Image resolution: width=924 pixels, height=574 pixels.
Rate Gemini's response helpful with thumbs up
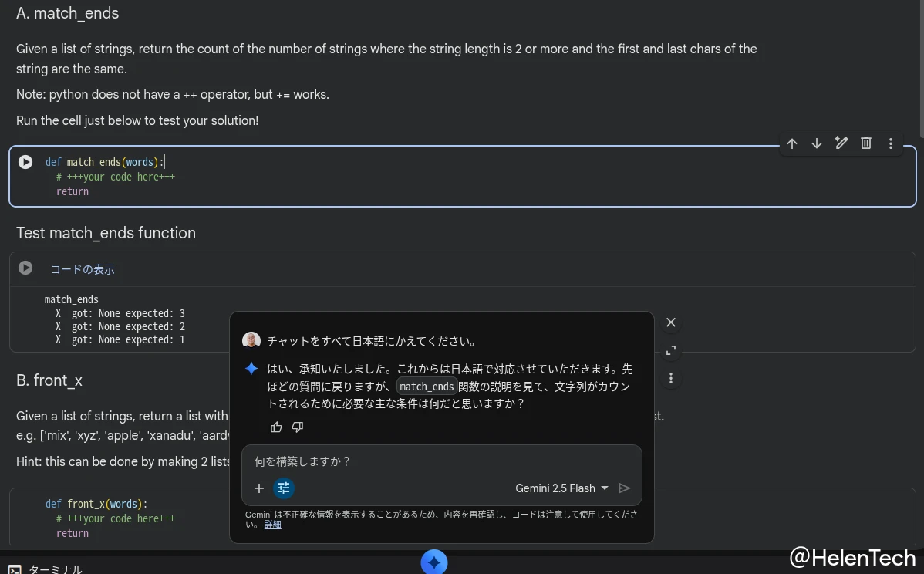(x=276, y=427)
